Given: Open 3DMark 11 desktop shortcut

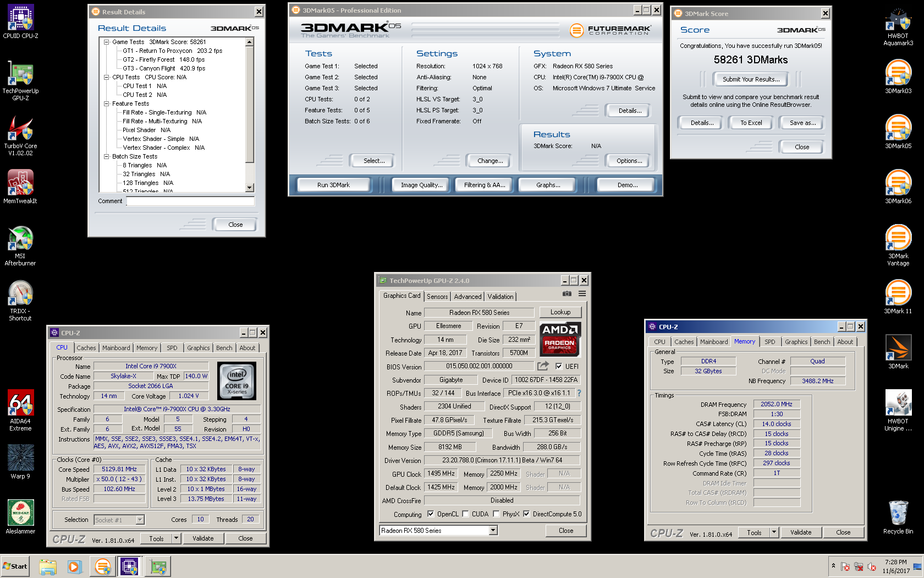Looking at the screenshot, I should click(x=898, y=297).
